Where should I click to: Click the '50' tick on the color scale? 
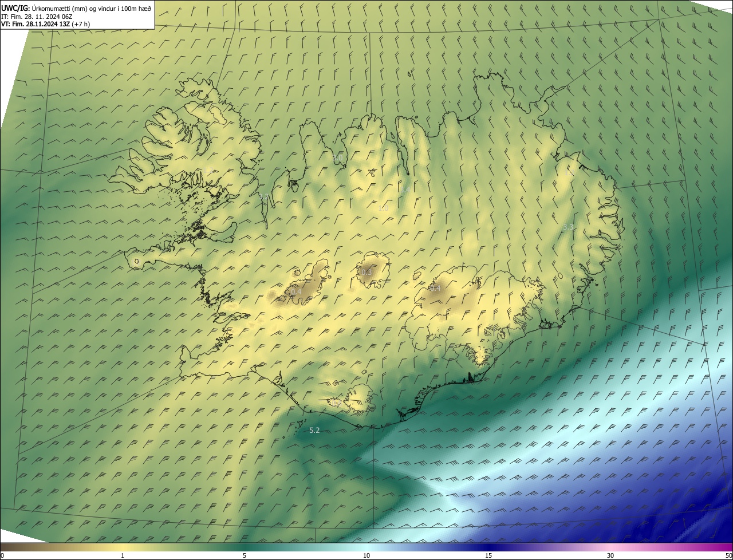tap(728, 556)
